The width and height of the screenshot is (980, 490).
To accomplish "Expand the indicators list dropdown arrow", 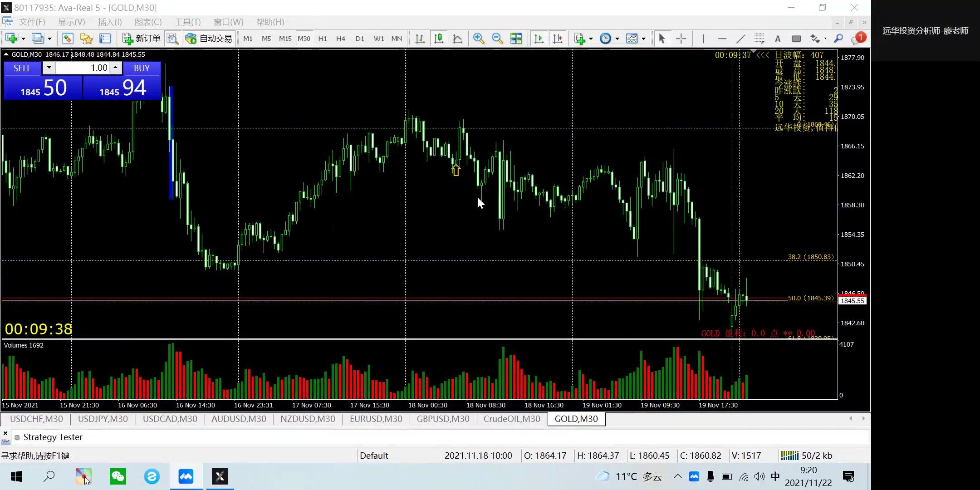I will [x=591, y=39].
